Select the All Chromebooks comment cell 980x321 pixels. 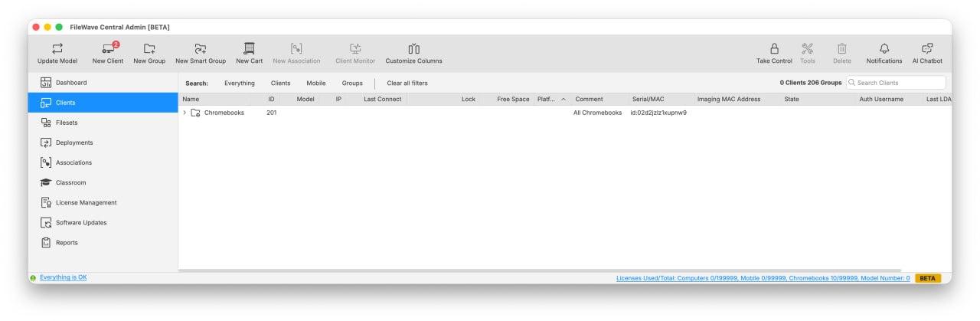tap(597, 113)
